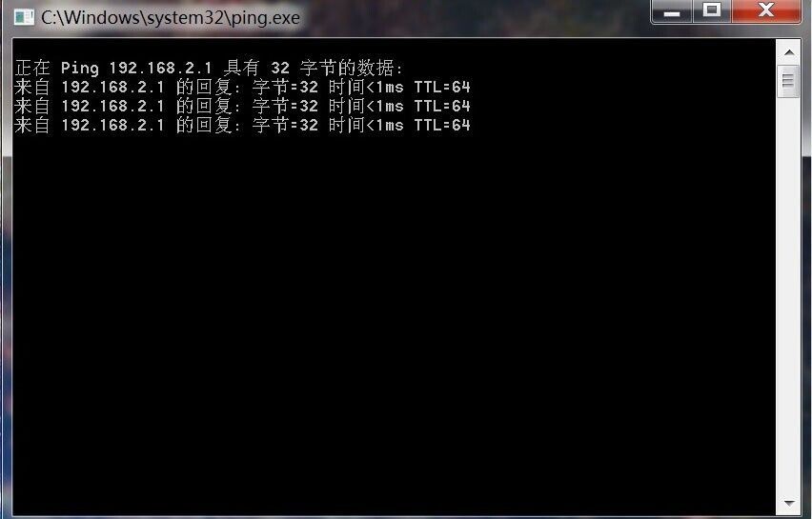Click TTL=64 in the last reply line

(441, 125)
